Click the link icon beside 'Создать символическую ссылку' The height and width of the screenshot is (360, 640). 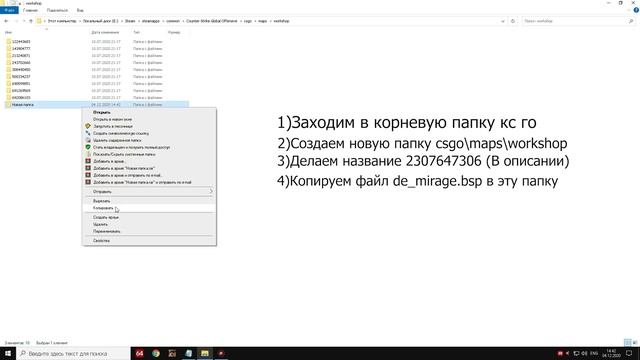[x=88, y=133]
